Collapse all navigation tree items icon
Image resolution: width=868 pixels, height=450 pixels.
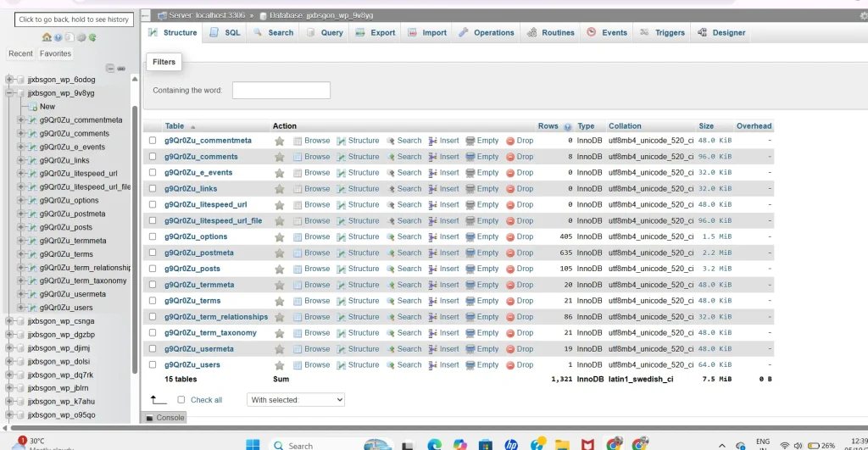tap(110, 68)
